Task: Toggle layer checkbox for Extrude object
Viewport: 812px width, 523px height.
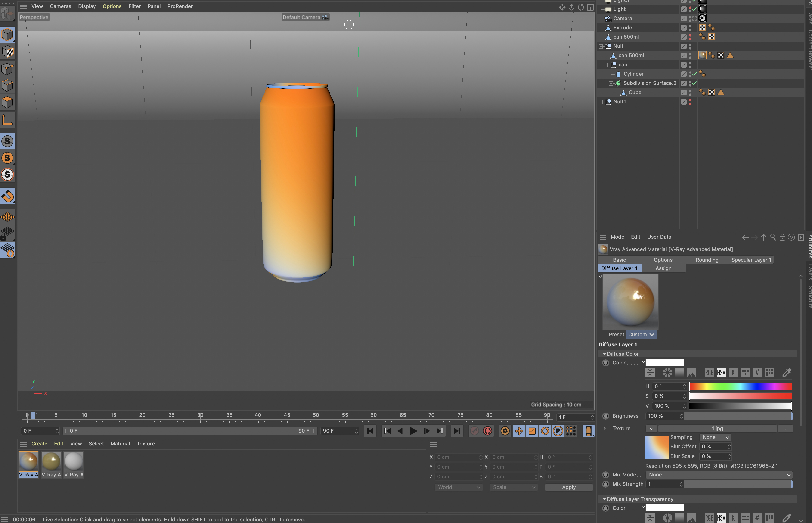Action: (x=684, y=28)
